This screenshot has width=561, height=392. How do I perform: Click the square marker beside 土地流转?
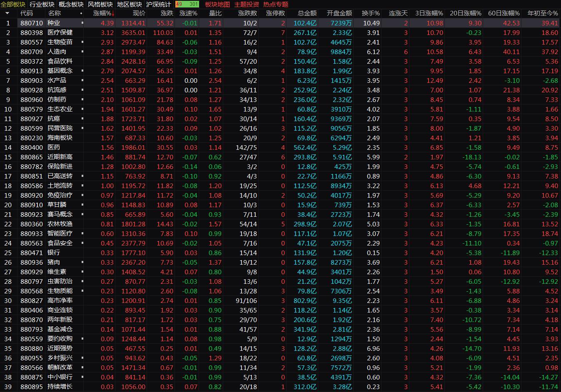[82, 186]
